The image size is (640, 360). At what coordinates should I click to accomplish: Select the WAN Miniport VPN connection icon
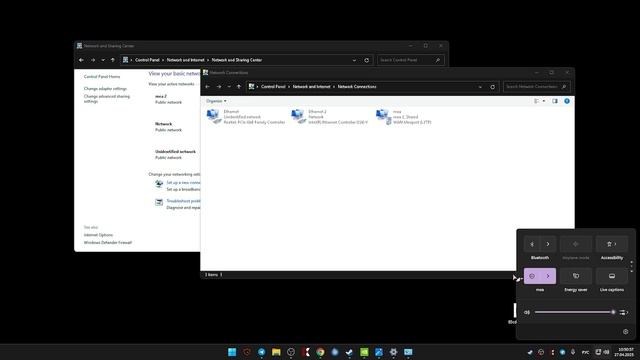coord(383,116)
